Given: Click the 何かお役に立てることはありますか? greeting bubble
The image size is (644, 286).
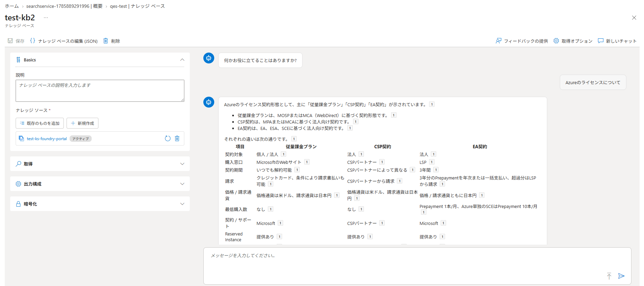Looking at the screenshot, I should (260, 60).
